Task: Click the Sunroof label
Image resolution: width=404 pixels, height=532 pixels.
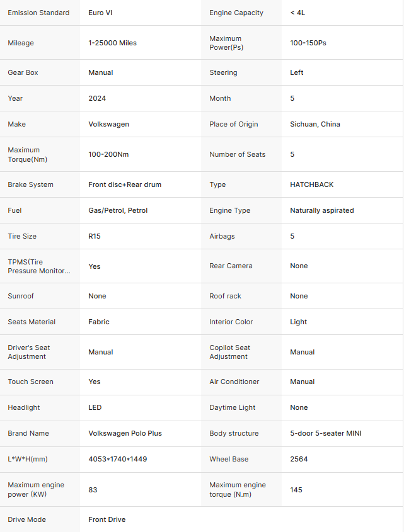Action: click(21, 296)
